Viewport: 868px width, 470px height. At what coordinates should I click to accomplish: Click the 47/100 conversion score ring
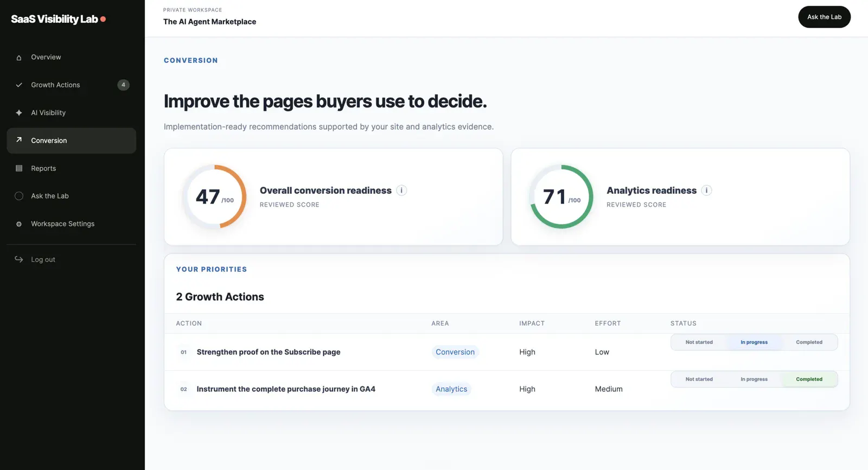[214, 196]
